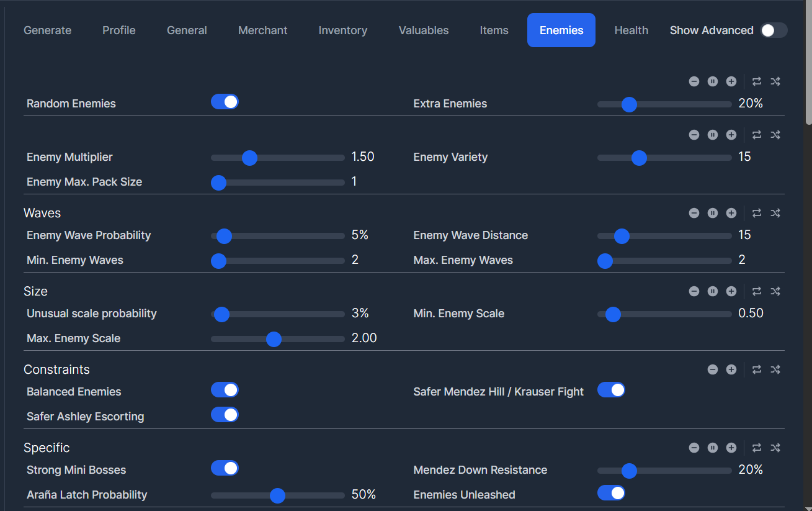Click the plus icon in the Waves section
Viewport: 812px width, 511px height.
(x=731, y=213)
